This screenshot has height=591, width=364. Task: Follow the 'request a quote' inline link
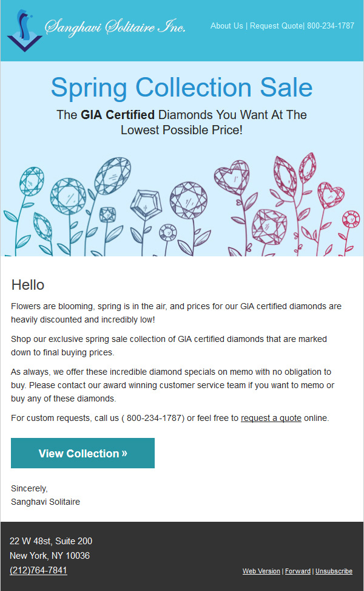tap(271, 418)
